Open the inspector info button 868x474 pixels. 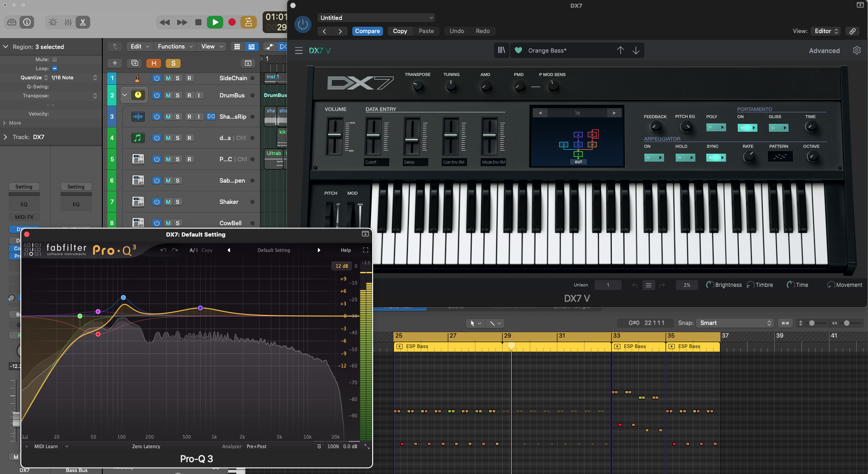(x=27, y=22)
